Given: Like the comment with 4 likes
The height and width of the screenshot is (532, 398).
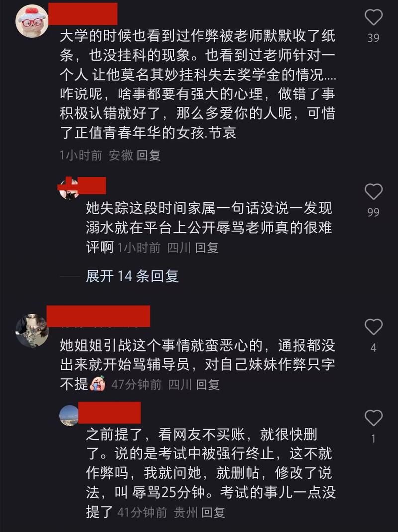Looking at the screenshot, I should 373,327.
